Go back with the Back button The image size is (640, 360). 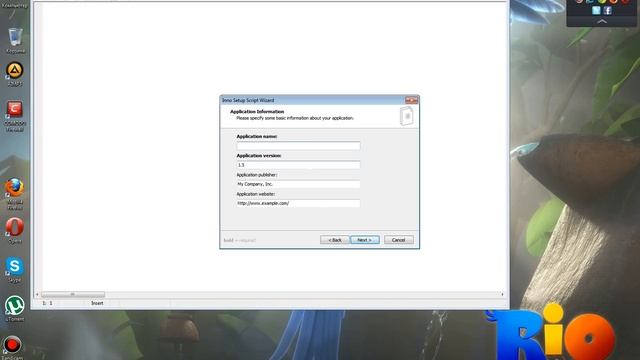335,240
